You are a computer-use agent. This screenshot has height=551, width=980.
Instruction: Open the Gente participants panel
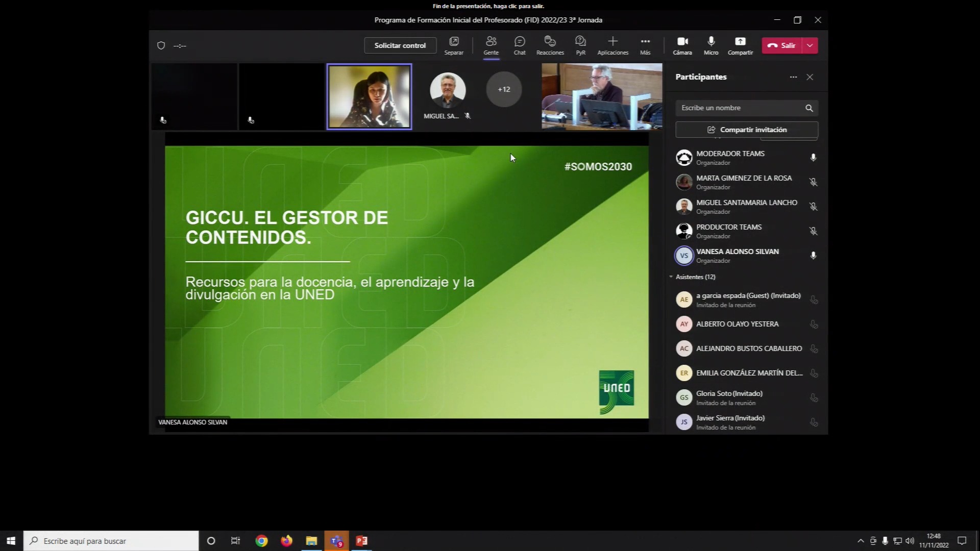[x=491, y=45]
